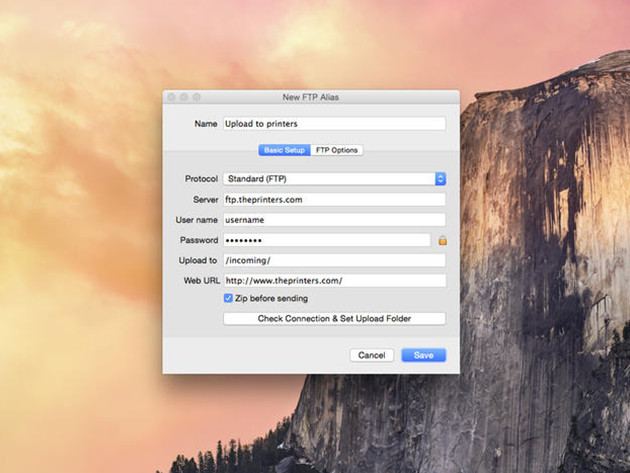Focus the Server field with ftp.theprinters.com
The width and height of the screenshot is (630, 473).
333,199
